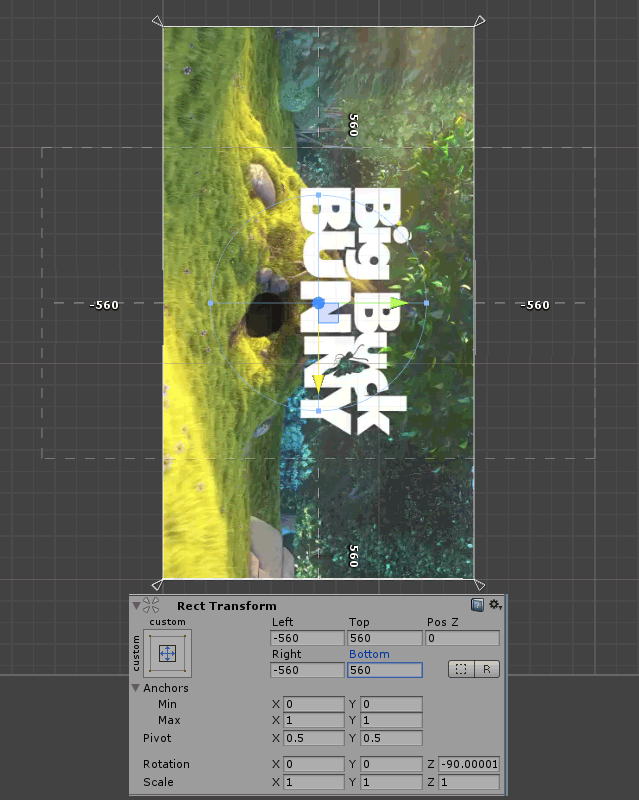Click the Pivot property label
Image resolution: width=639 pixels, height=800 pixels.
(x=157, y=738)
